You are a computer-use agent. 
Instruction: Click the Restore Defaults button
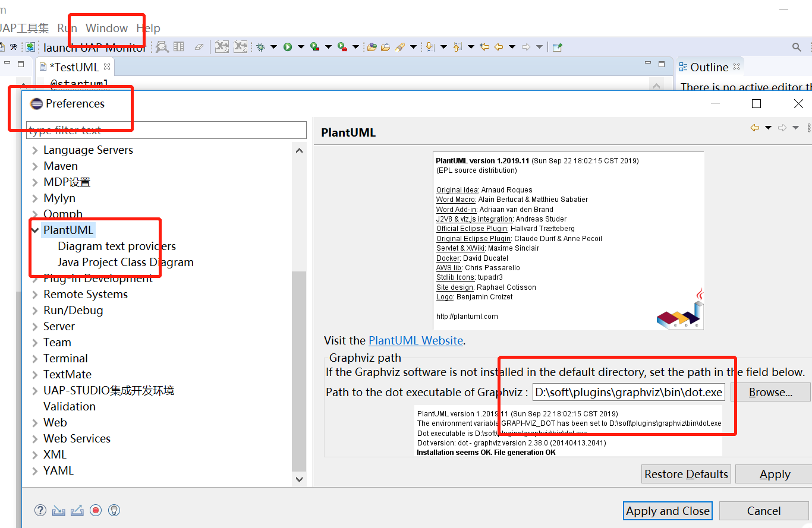pos(685,473)
